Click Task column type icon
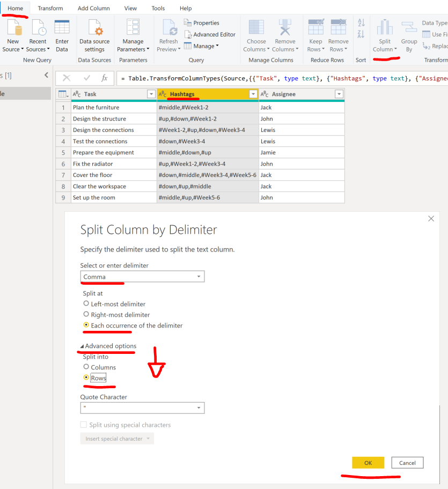Image resolution: width=448 pixels, height=489 pixels. (77, 94)
